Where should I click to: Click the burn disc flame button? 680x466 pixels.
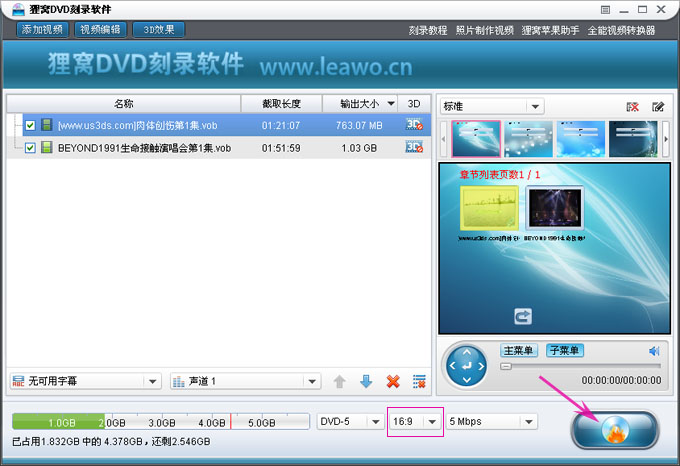(x=615, y=430)
